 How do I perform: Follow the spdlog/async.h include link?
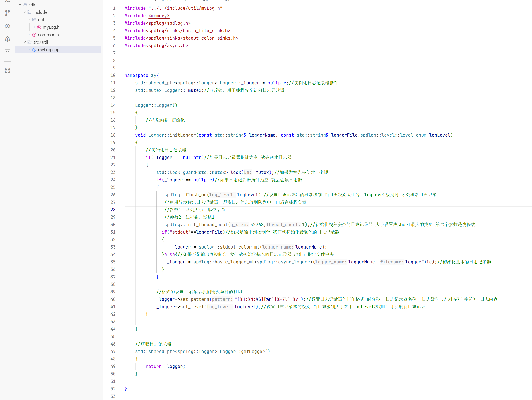167,46
